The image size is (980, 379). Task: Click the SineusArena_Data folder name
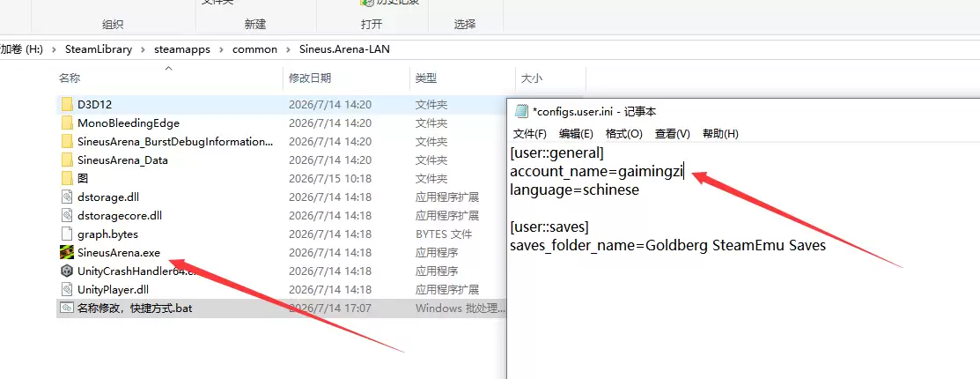click(122, 160)
